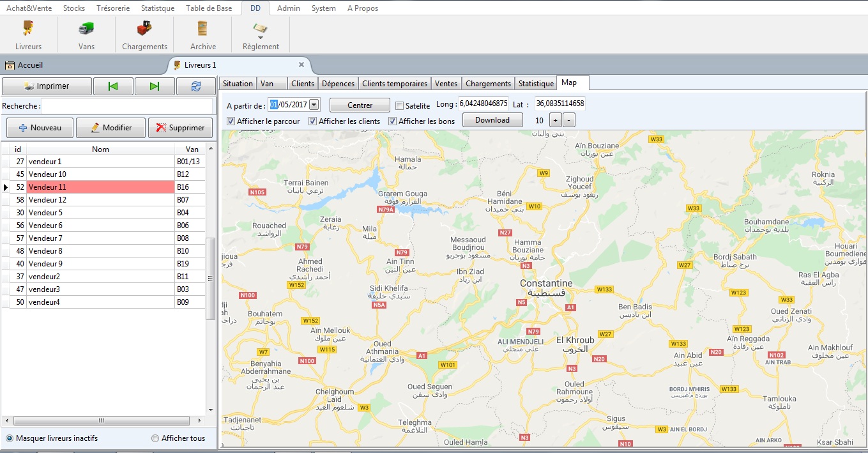This screenshot has height=453, width=868.
Task: Switch to the Chargements tab
Action: coord(488,84)
